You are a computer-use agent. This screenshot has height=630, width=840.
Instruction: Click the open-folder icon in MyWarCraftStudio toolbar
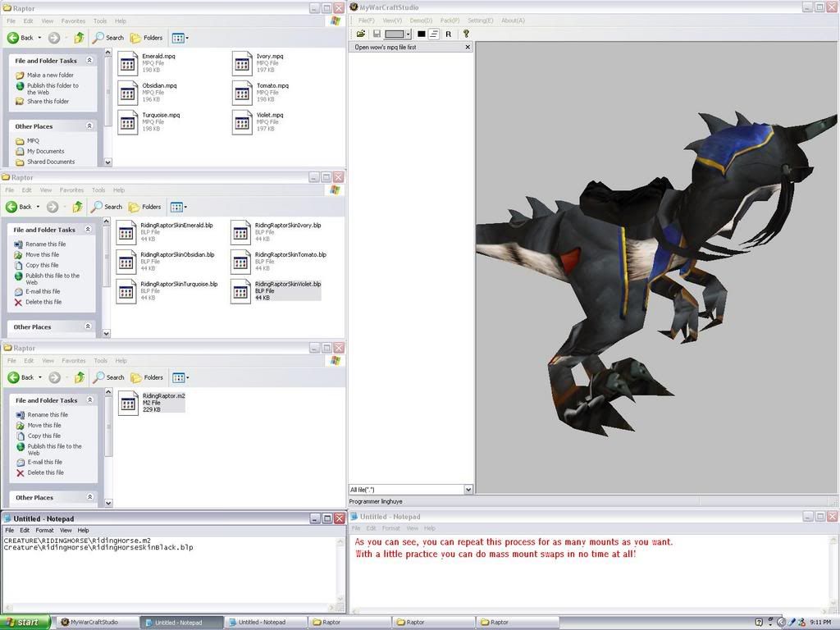tap(361, 34)
